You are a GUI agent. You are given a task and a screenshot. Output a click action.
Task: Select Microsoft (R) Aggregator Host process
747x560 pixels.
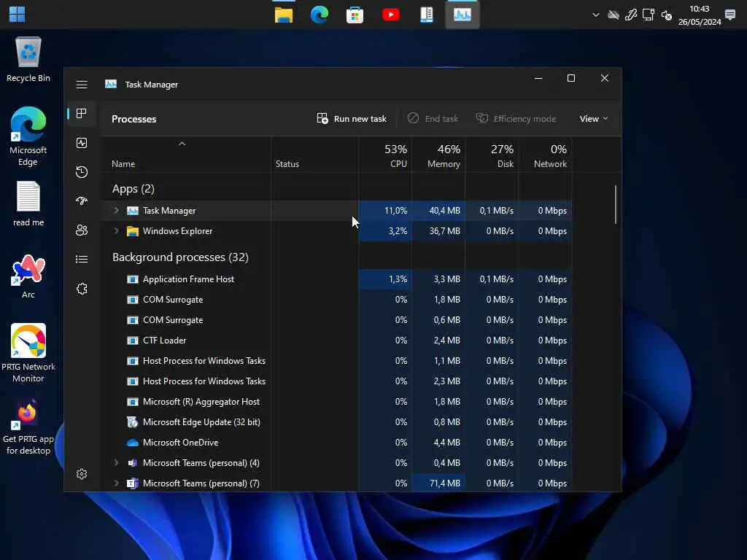[x=336, y=402]
